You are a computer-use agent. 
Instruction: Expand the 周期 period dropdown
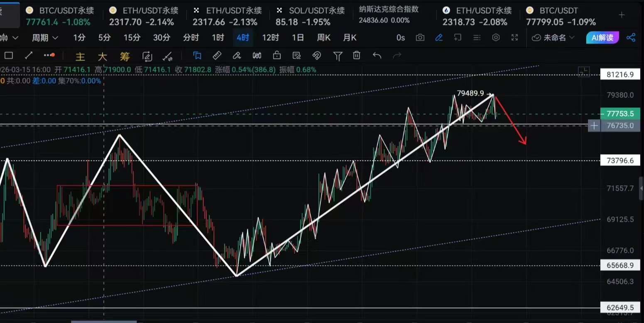[x=45, y=38]
